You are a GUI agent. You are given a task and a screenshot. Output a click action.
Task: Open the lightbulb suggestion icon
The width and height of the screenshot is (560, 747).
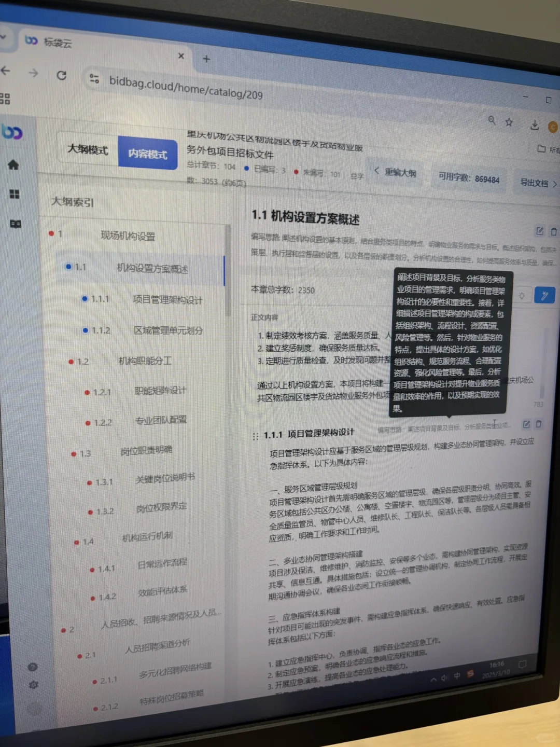tap(522, 296)
